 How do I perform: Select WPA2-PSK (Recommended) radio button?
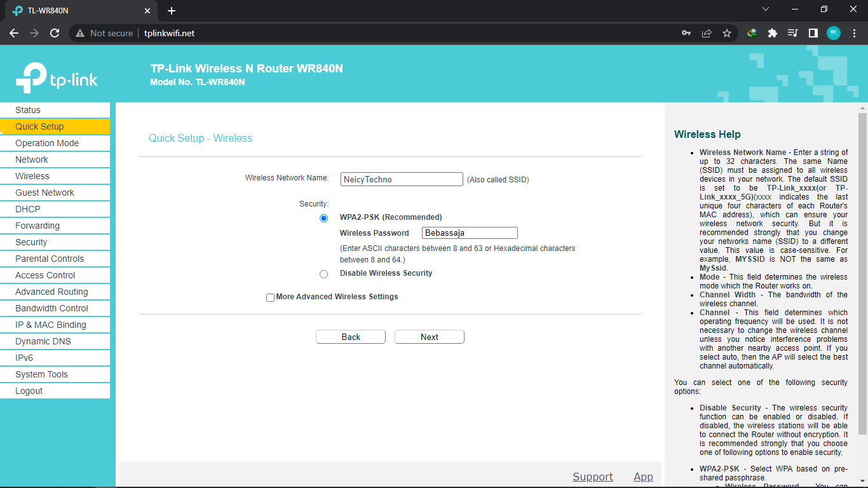coord(324,218)
